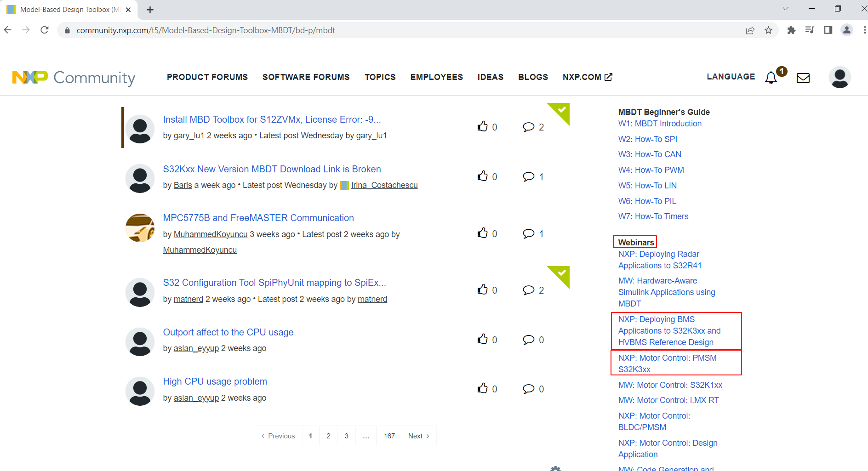
Task: Open the user profile avatar menu
Action: coord(840,77)
